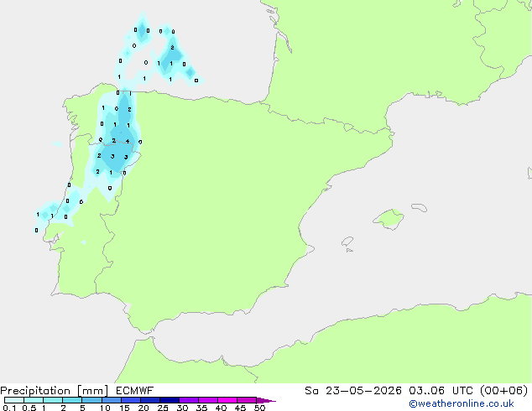Image resolution: width=532 pixels, height=411 pixels.
Task: Click the legend value '35'
Action: click(x=201, y=408)
